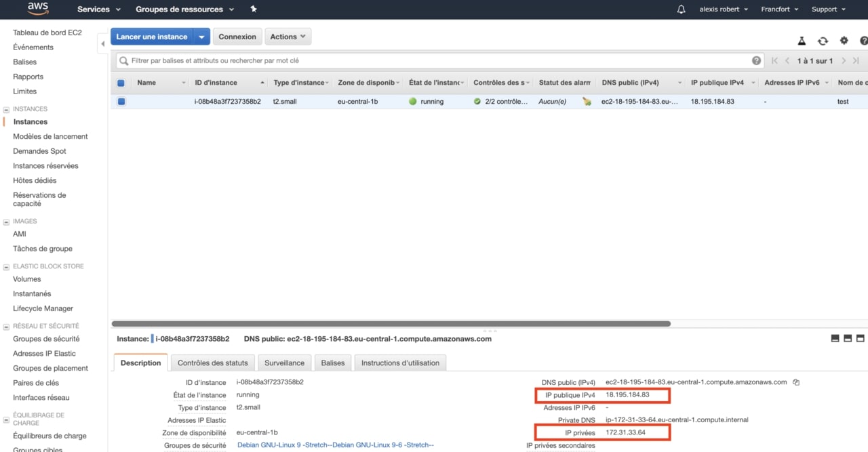Image resolution: width=868 pixels, height=452 pixels.
Task: Toggle the select-all instances checkbox
Action: pos(121,83)
